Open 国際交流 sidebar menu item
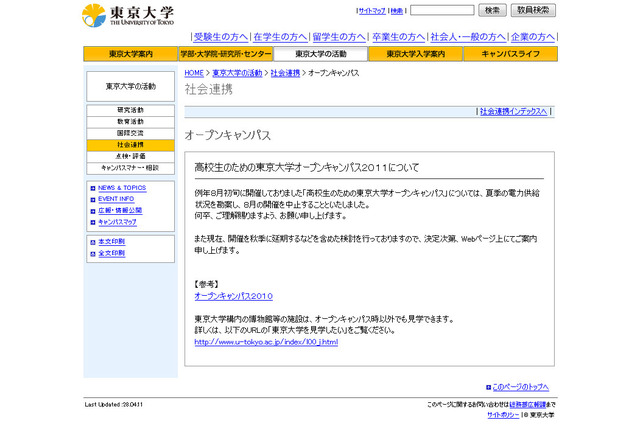 click(x=131, y=133)
